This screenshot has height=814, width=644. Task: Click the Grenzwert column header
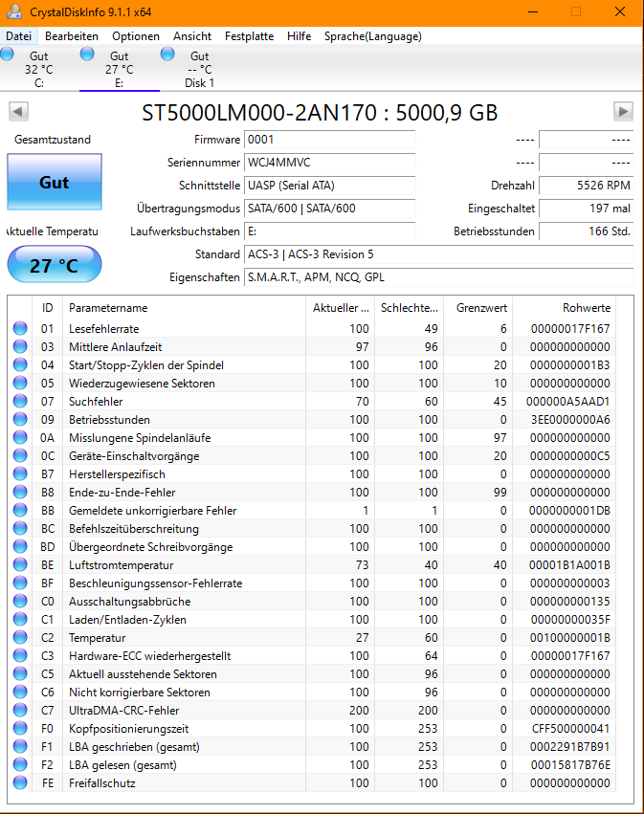(478, 308)
